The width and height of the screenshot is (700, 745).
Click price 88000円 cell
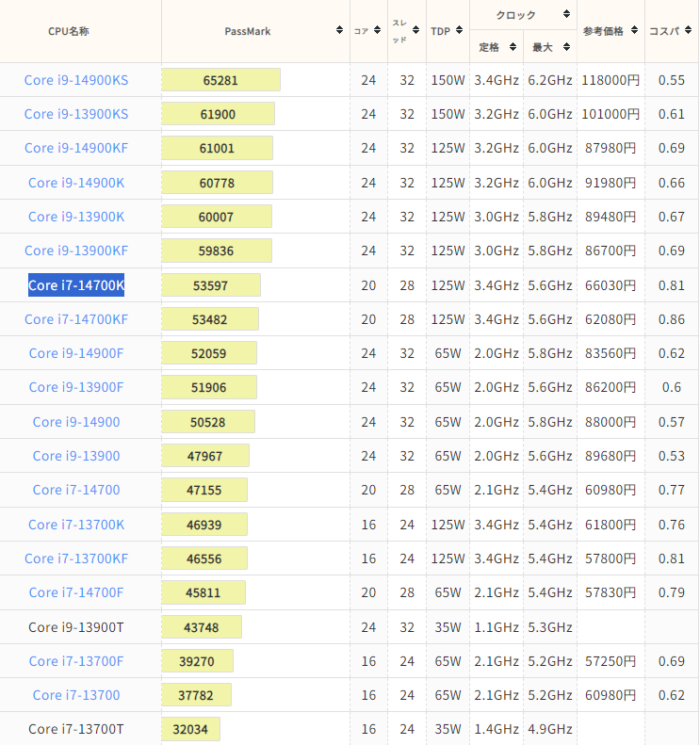coord(610,422)
